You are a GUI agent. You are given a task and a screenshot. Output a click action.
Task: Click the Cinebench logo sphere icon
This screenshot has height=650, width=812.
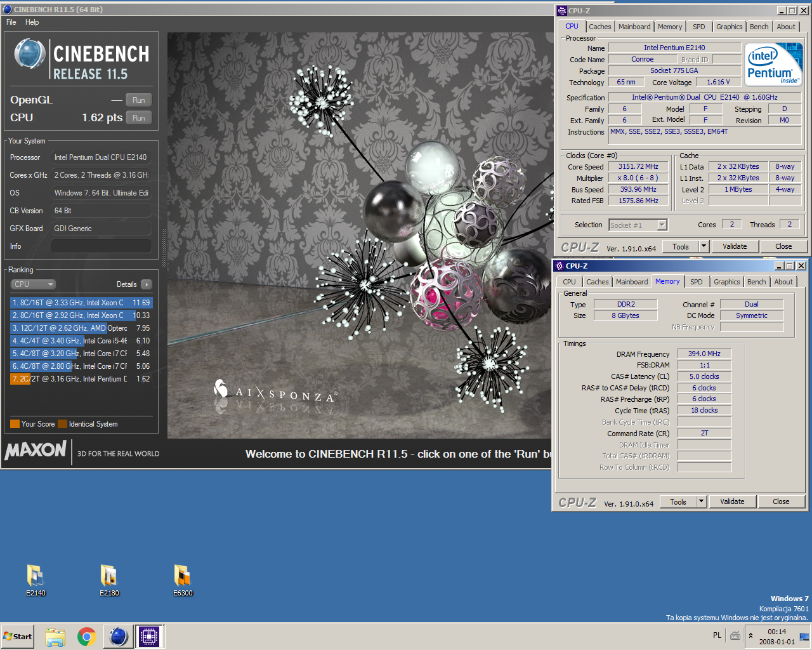click(x=30, y=53)
